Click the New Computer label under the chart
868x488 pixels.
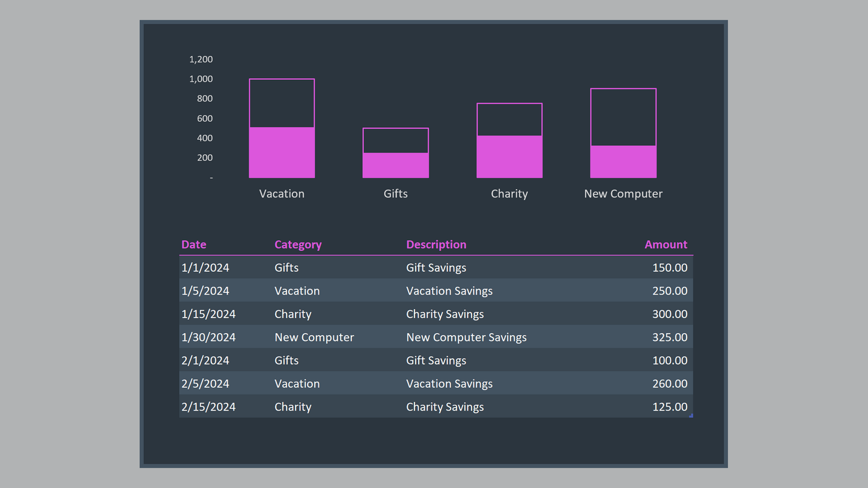623,194
